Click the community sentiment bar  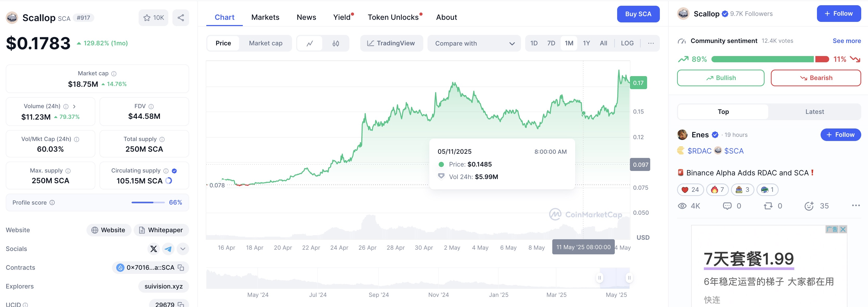click(770, 59)
